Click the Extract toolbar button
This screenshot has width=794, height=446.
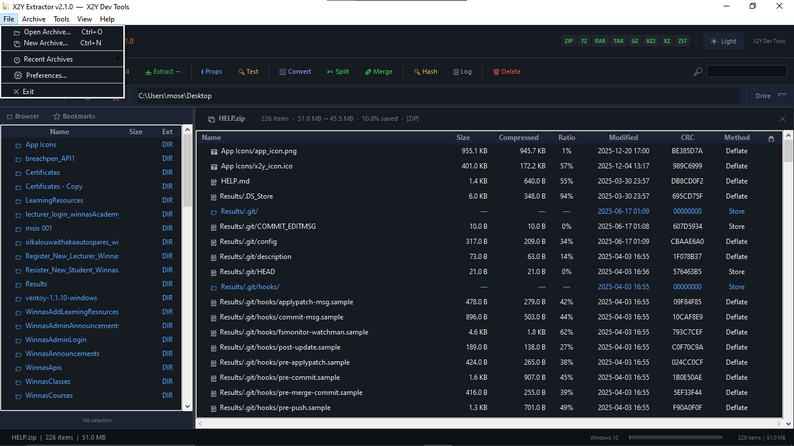(x=163, y=72)
